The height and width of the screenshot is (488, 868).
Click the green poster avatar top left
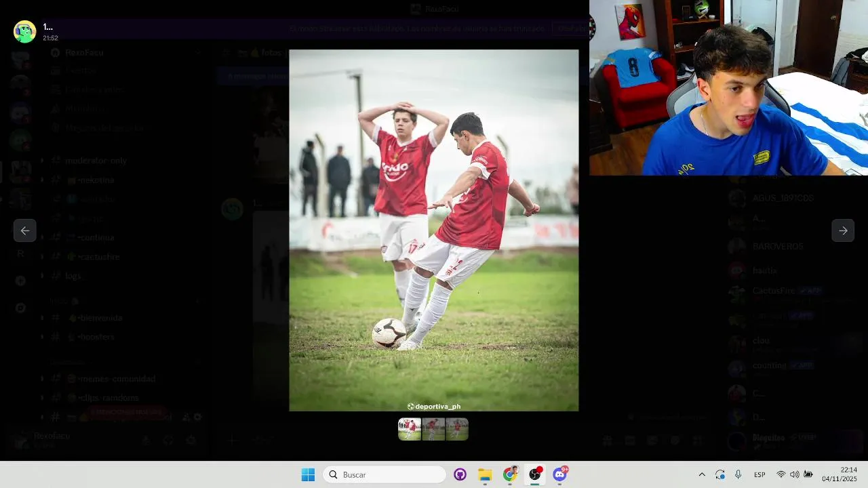pos(25,32)
